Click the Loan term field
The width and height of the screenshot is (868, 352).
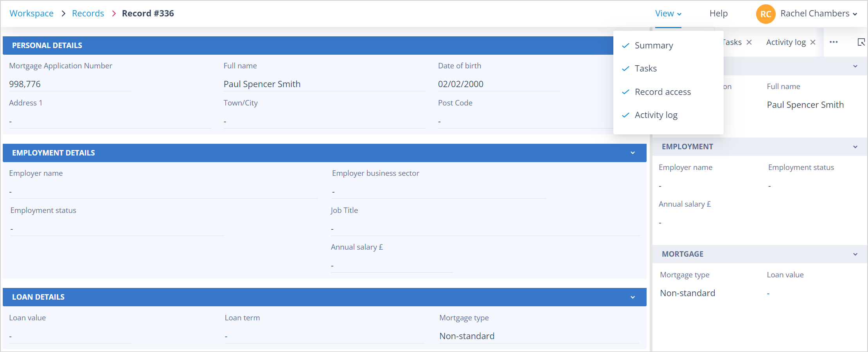325,336
